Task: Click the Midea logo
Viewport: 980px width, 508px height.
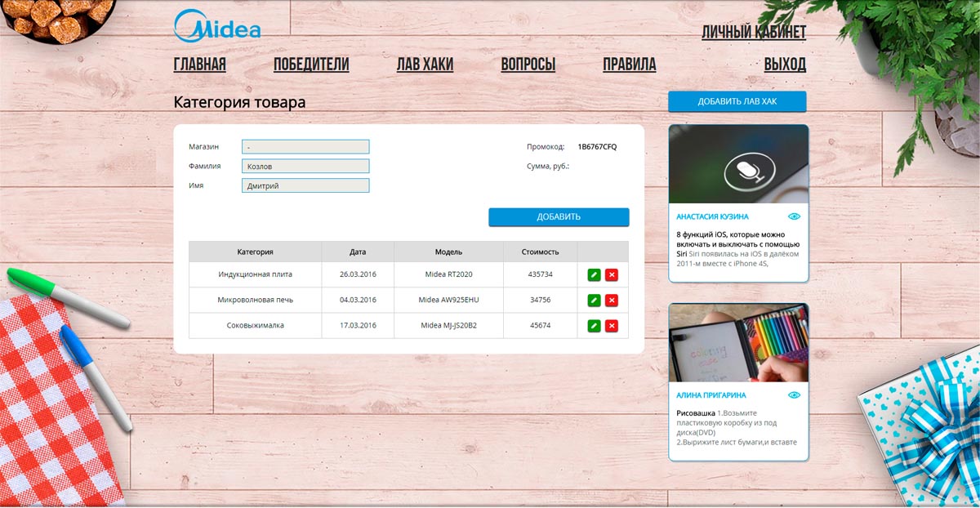Action: (x=217, y=26)
